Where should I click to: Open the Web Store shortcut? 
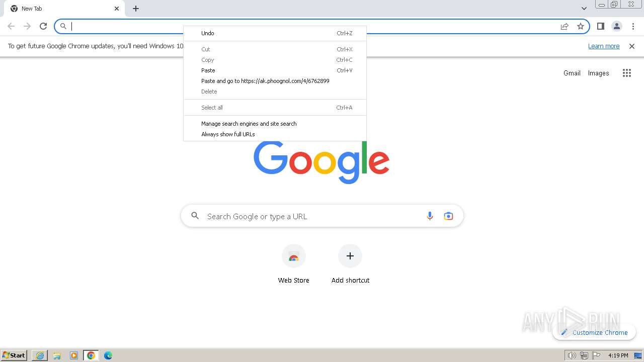click(294, 264)
